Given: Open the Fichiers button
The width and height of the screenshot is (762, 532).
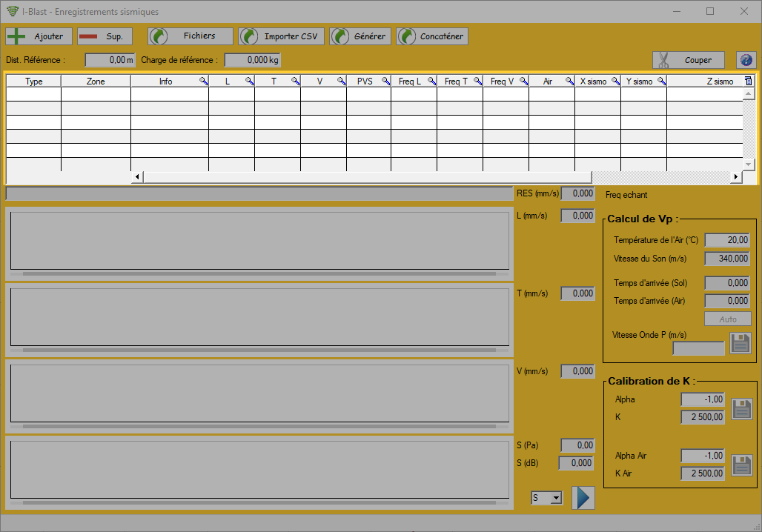Looking at the screenshot, I should (190, 36).
